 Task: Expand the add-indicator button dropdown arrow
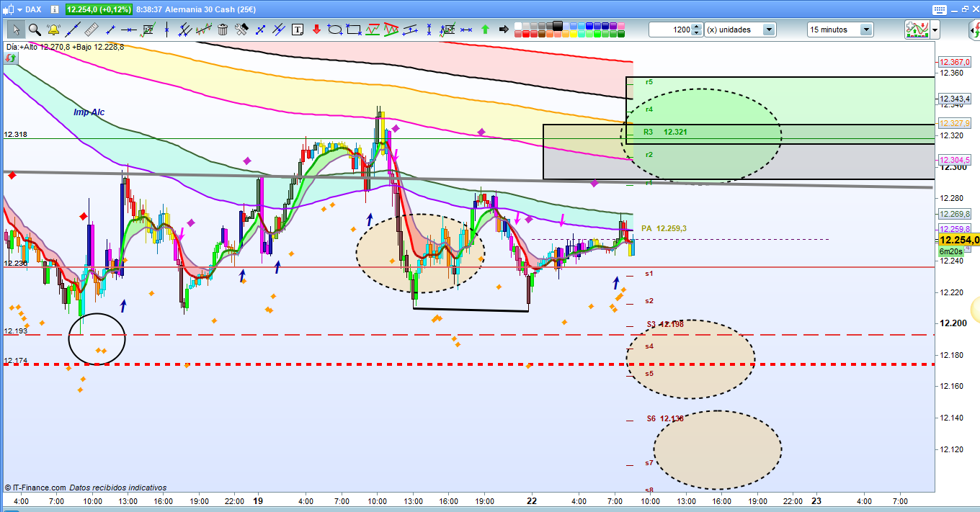coord(935,30)
